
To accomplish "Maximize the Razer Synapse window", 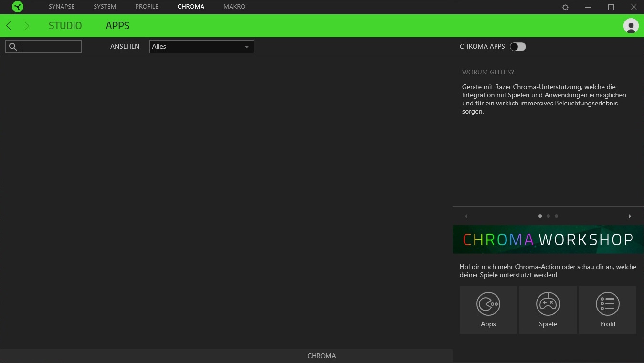I will pos(611,7).
